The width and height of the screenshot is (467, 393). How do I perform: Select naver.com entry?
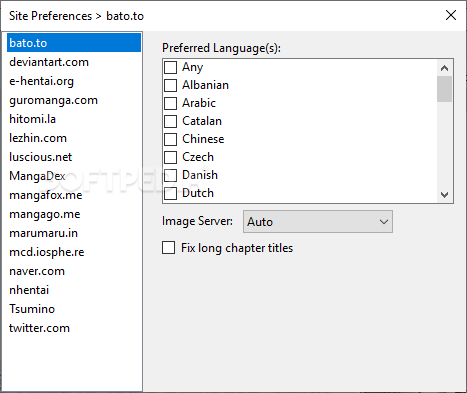click(74, 271)
